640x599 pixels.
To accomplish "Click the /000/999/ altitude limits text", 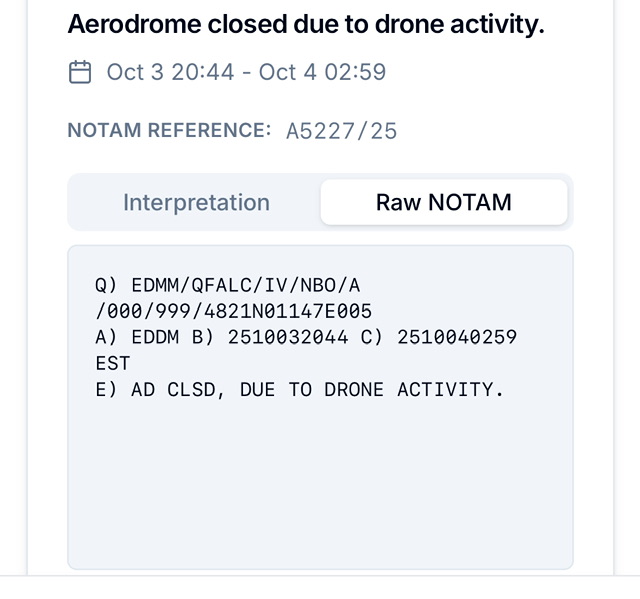I will pos(138,312).
